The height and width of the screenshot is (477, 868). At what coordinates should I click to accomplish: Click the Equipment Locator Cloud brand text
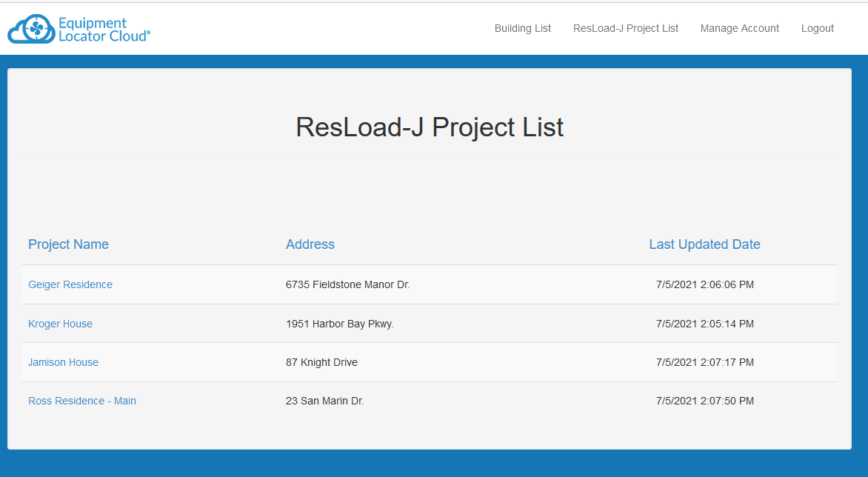104,30
